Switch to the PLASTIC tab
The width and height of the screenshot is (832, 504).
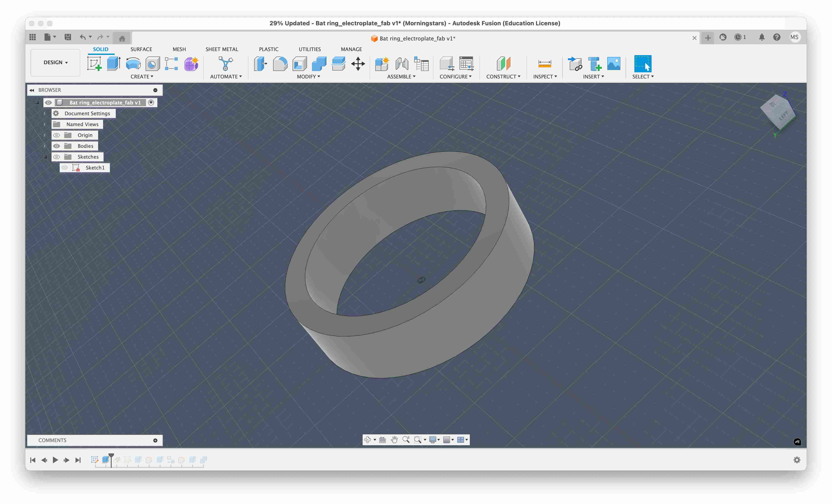[268, 49]
